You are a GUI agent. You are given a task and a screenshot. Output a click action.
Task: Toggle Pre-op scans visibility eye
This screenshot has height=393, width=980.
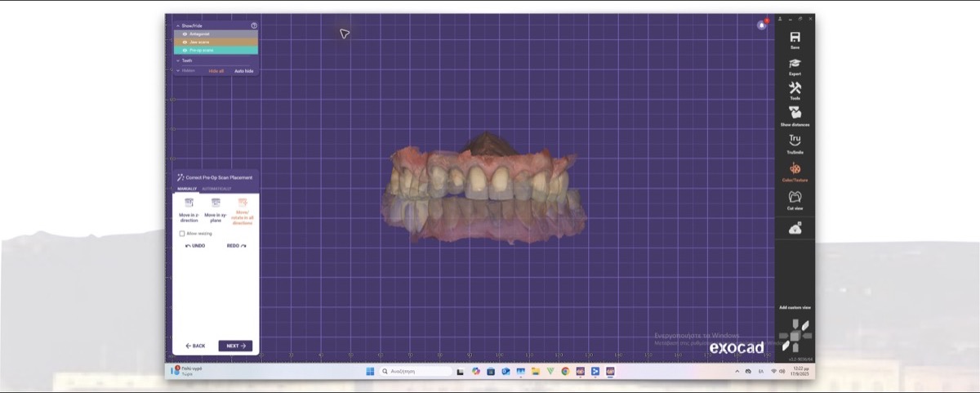185,50
